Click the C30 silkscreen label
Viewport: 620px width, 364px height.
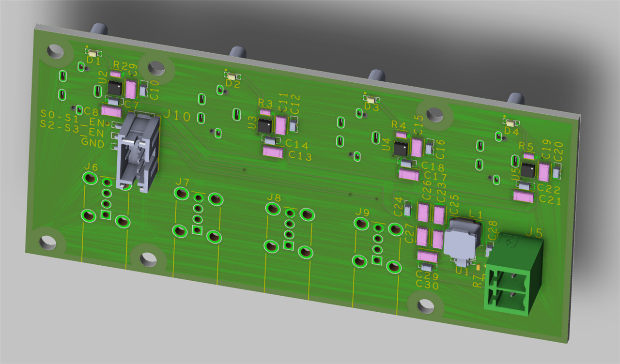(427, 286)
